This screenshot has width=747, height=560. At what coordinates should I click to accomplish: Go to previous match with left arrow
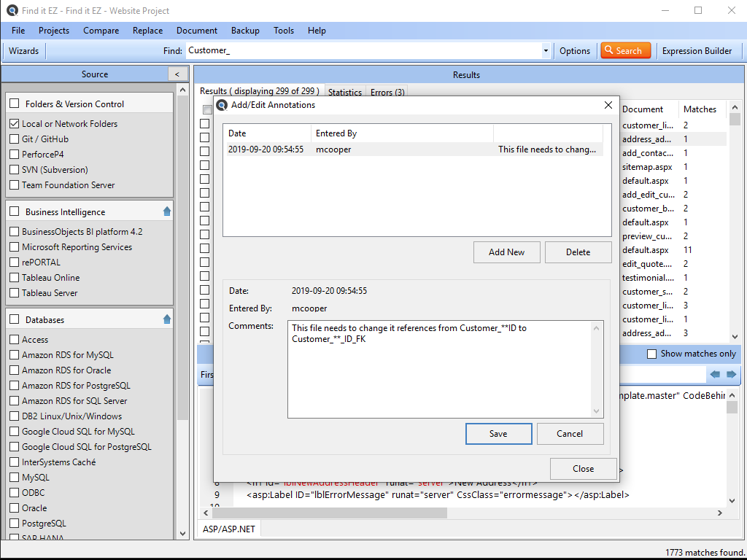(715, 374)
